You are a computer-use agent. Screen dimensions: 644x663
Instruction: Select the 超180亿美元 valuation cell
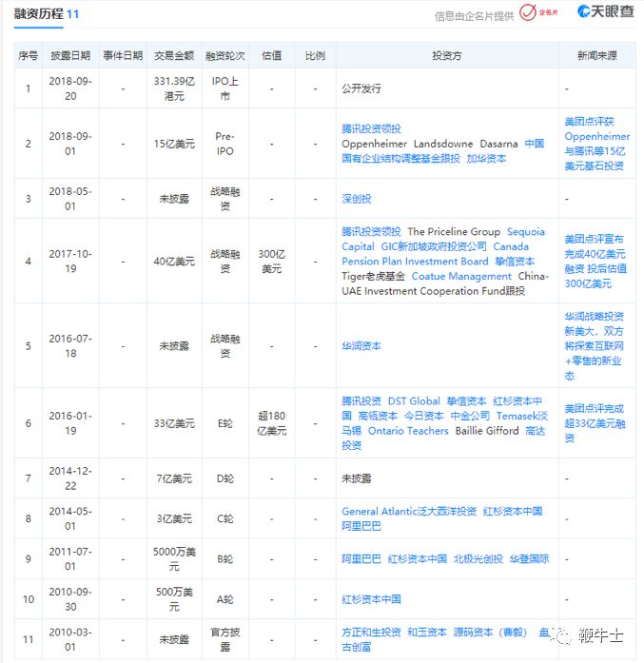click(271, 423)
